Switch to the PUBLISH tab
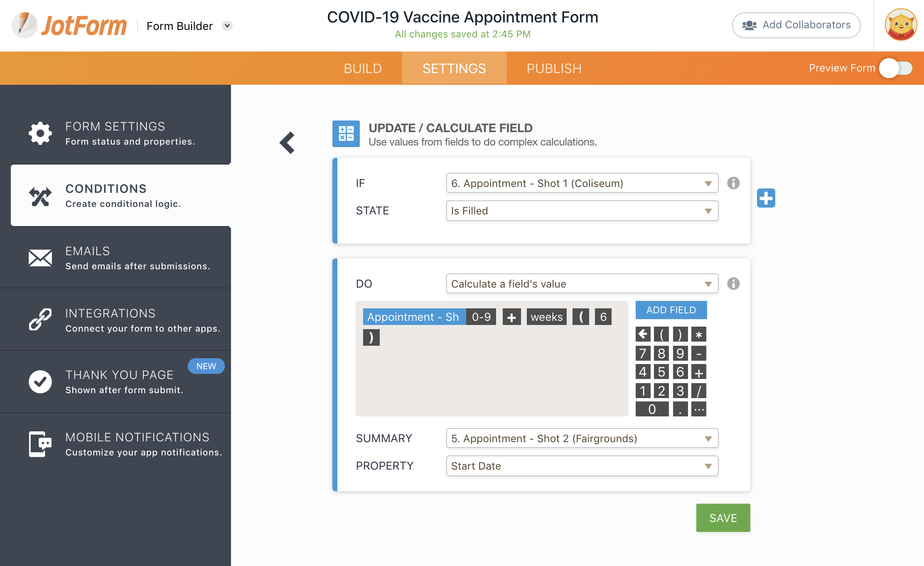This screenshot has width=924, height=566. point(554,69)
